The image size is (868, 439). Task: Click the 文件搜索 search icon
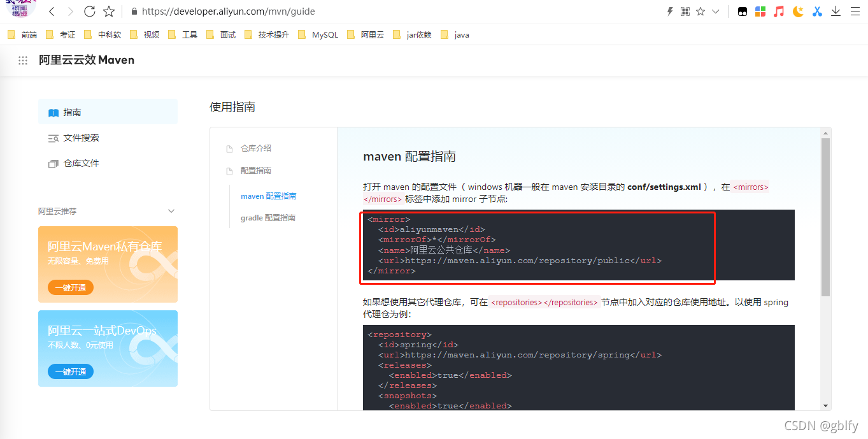click(53, 138)
